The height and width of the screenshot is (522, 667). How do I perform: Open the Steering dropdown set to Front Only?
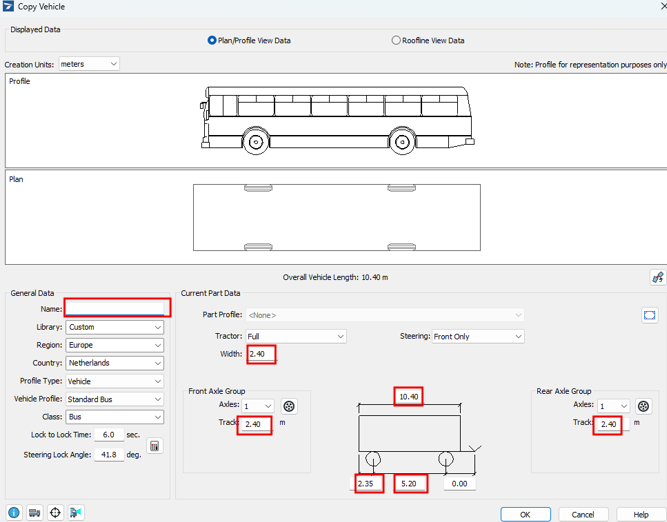(478, 337)
